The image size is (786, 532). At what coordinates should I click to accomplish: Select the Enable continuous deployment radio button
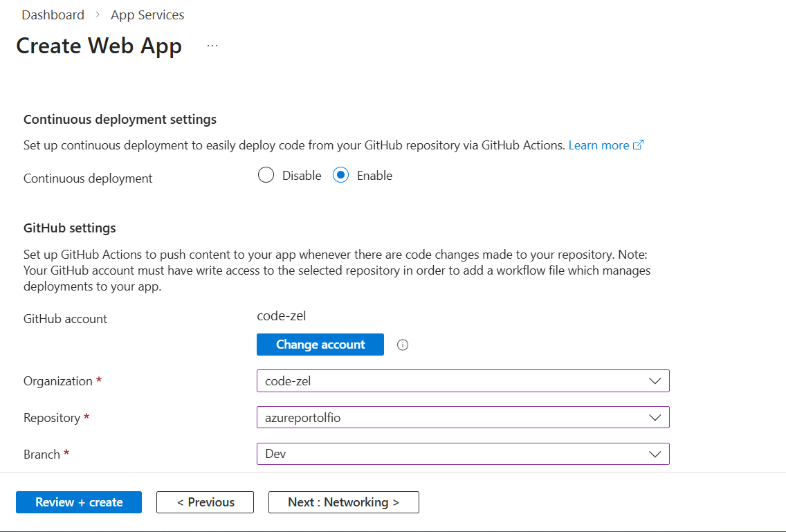(x=340, y=176)
